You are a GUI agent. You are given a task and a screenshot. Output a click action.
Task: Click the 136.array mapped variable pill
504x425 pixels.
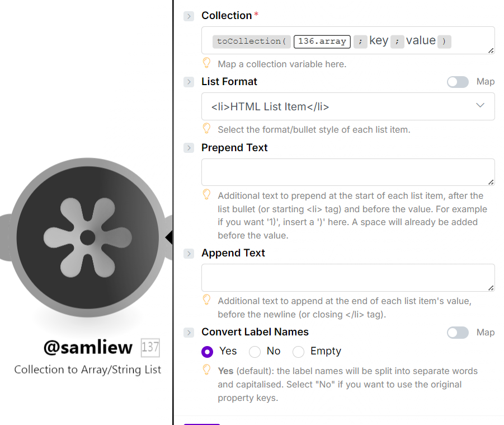click(x=322, y=41)
